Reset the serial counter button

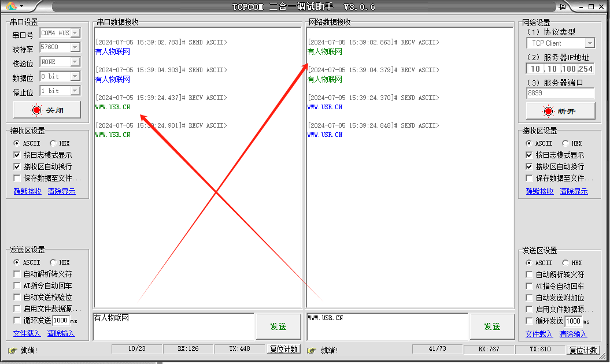283,349
